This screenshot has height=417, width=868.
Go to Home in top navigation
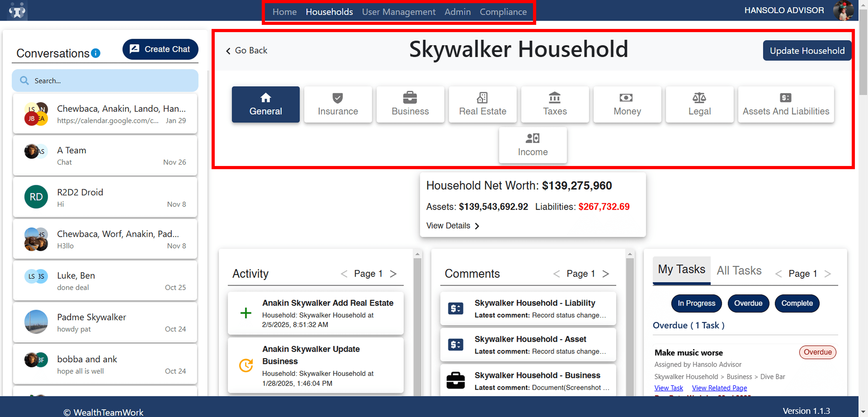point(284,12)
